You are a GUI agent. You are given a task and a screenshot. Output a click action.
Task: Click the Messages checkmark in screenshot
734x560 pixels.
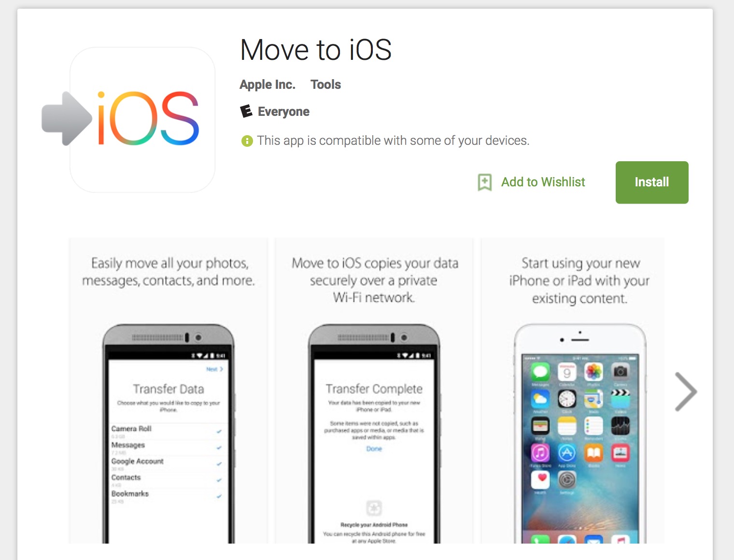219,448
